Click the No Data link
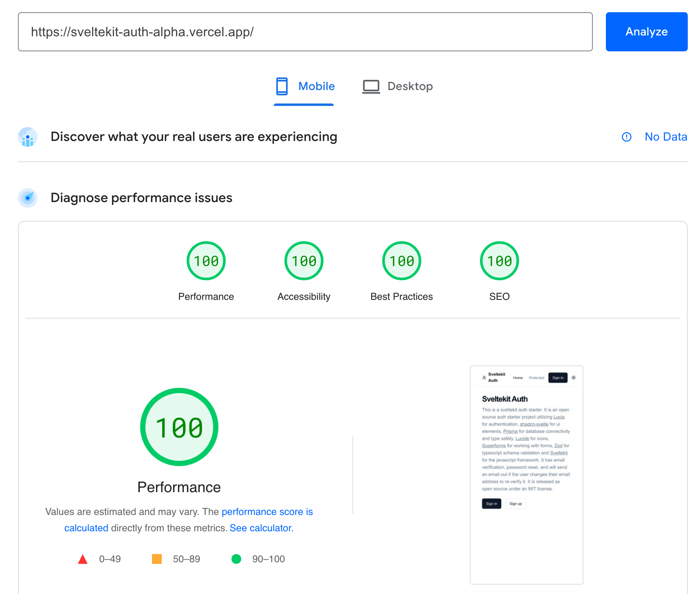This screenshot has width=700, height=594. [x=666, y=137]
